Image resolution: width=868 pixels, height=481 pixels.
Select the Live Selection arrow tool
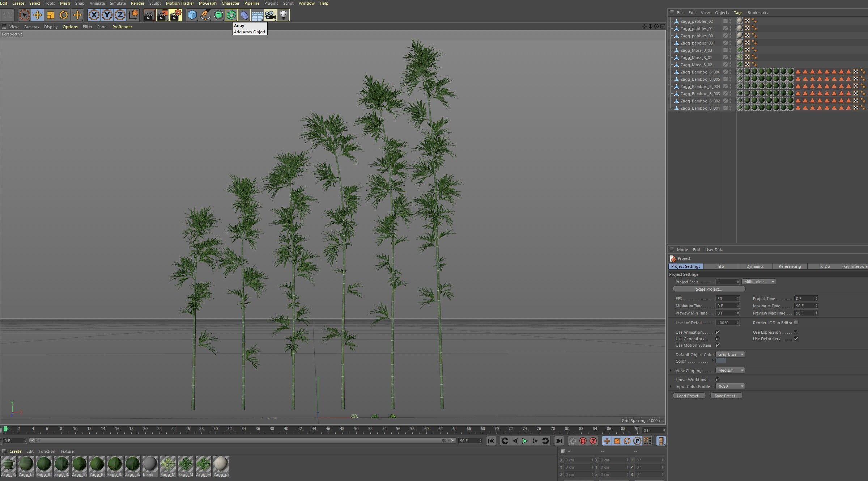(24, 15)
